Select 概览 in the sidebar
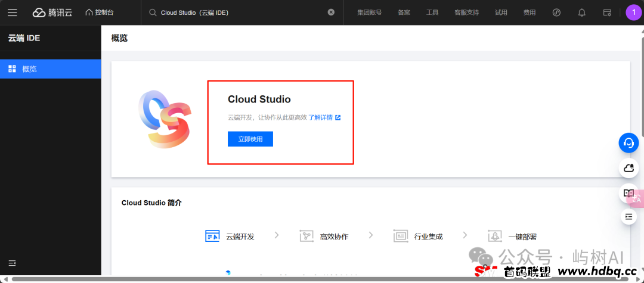The image size is (644, 283). pos(51,69)
